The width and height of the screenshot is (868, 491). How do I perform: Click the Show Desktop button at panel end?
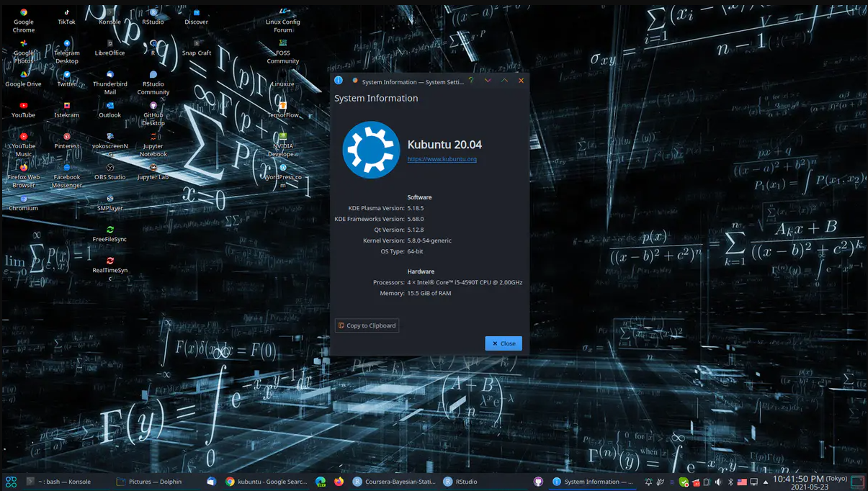pos(857,482)
